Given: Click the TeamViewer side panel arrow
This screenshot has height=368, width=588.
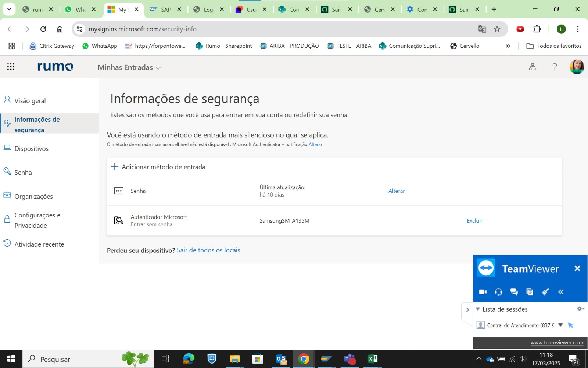Looking at the screenshot, I should [467, 310].
